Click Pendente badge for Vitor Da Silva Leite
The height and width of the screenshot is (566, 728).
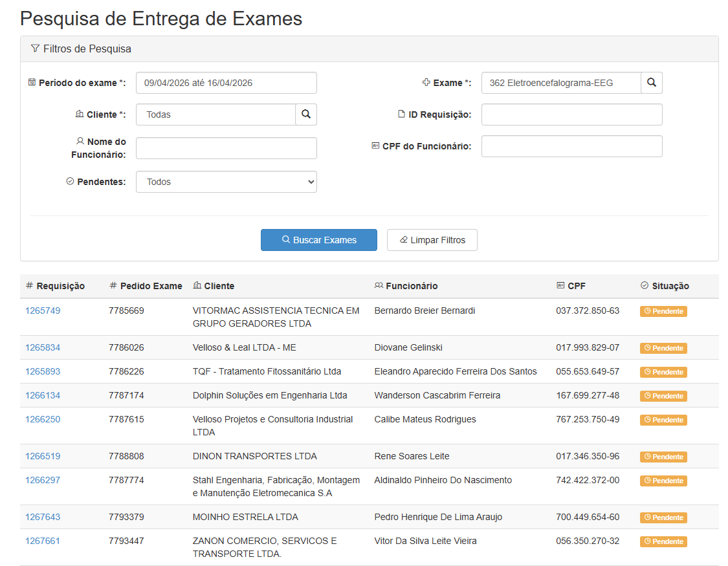(x=663, y=541)
